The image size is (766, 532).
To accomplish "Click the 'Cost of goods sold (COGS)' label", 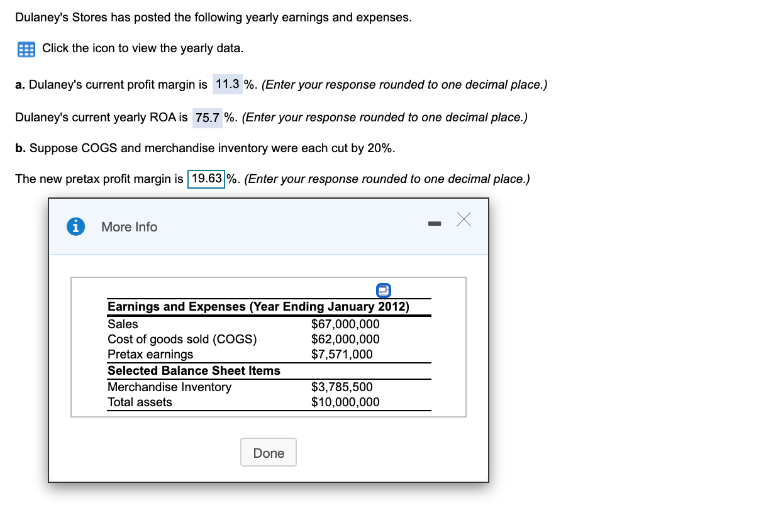I will [182, 340].
